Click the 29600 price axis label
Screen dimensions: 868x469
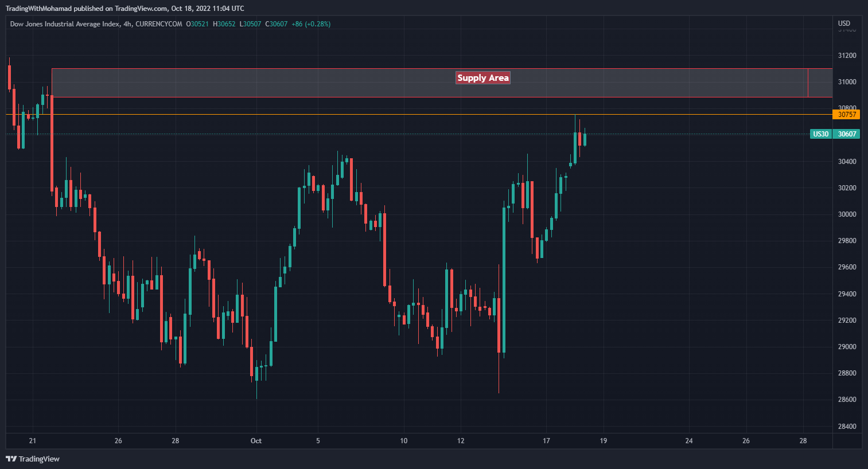click(847, 267)
